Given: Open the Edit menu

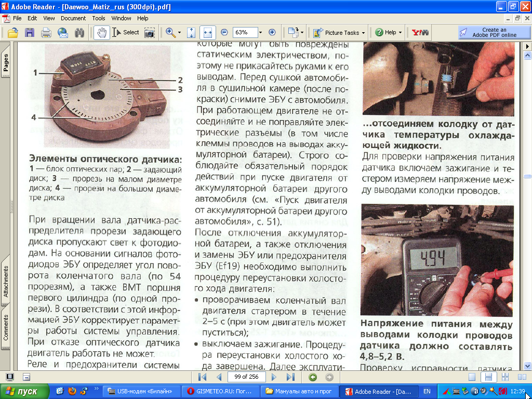Looking at the screenshot, I should click(x=32, y=18).
